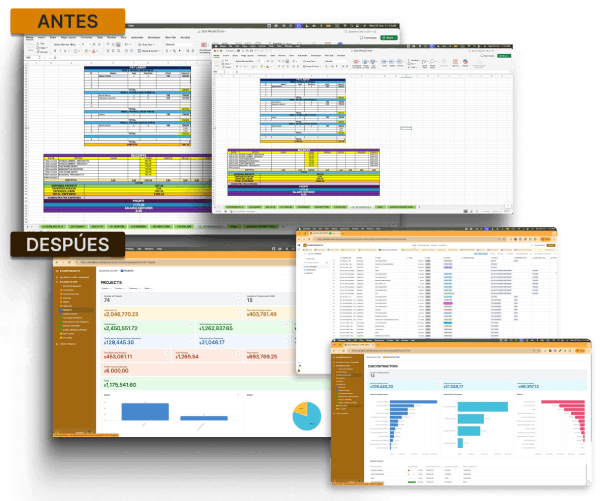Select the outlined cell in front Excel
The width and height of the screenshot is (600, 501).
click(406, 128)
